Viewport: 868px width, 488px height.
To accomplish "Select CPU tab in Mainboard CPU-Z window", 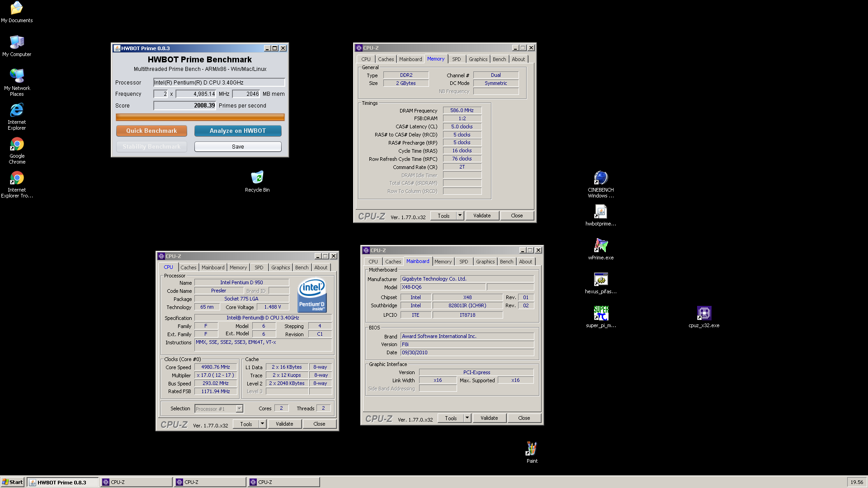I will pyautogui.click(x=373, y=262).
